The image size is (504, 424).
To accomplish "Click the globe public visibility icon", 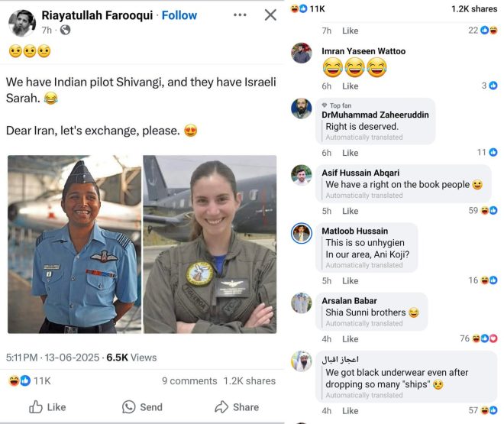I will click(x=65, y=30).
